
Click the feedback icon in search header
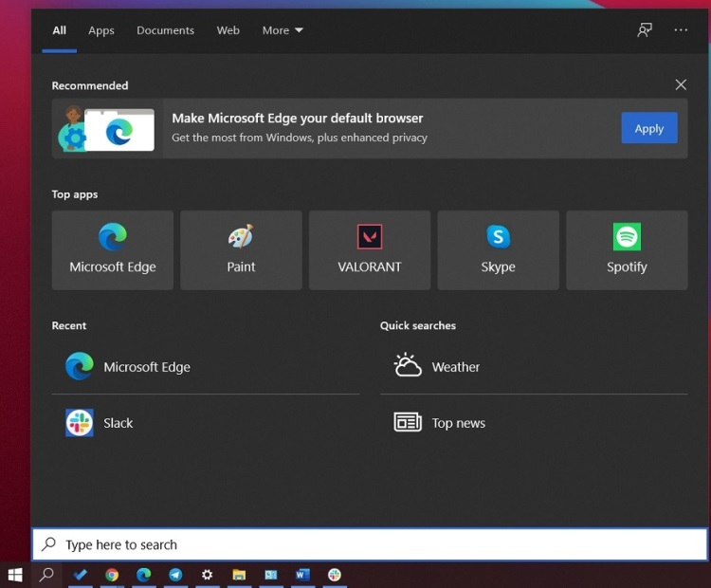pyautogui.click(x=645, y=30)
